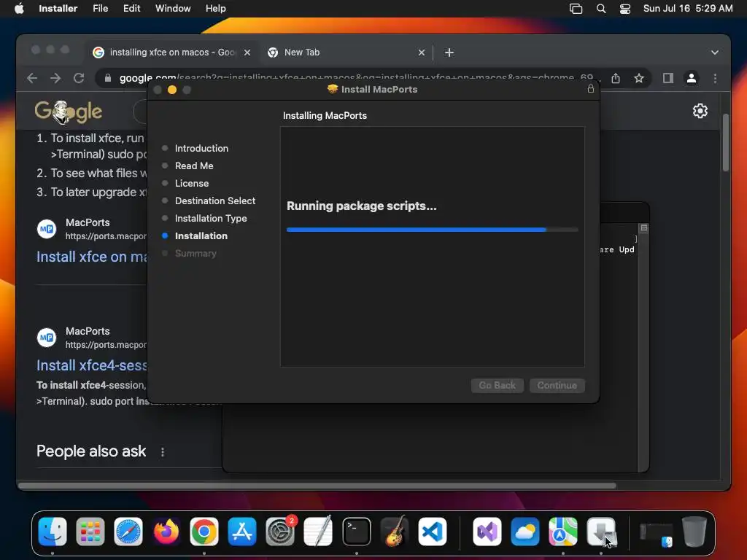747x560 pixels.
Task: Click the Go Back button in installer
Action: [x=497, y=385]
